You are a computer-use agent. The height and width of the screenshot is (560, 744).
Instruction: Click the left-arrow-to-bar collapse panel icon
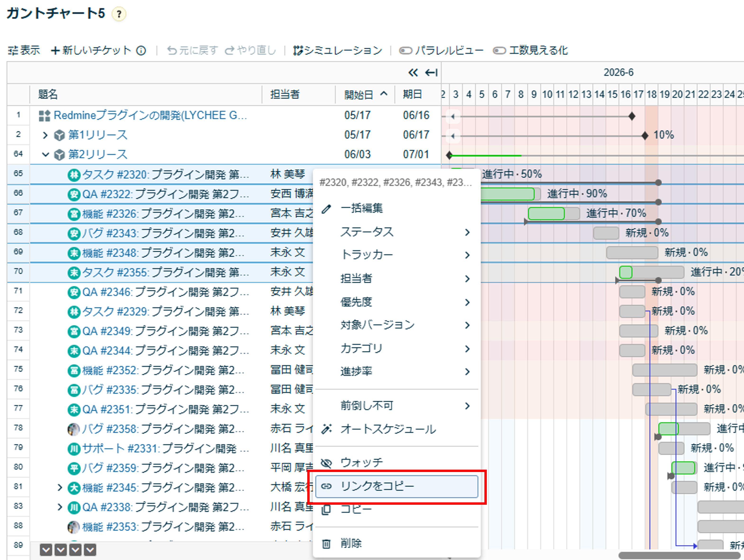[431, 72]
